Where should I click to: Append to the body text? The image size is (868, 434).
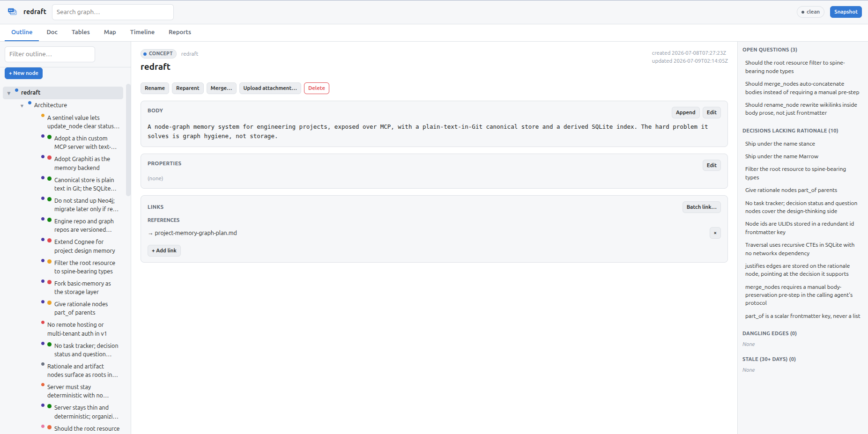pos(685,112)
